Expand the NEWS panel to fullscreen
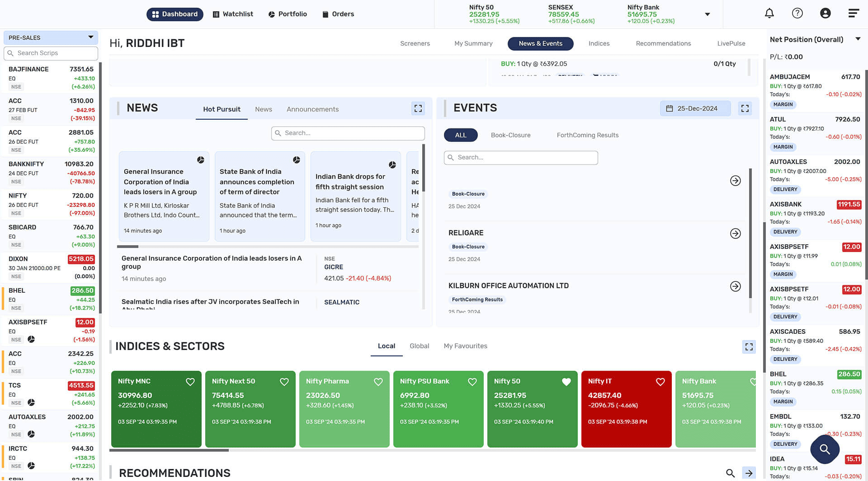Viewport: 868px width, 481px height. point(418,108)
